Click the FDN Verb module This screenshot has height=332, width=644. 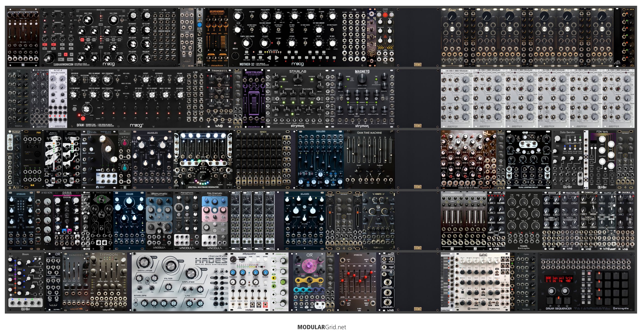tap(602, 159)
